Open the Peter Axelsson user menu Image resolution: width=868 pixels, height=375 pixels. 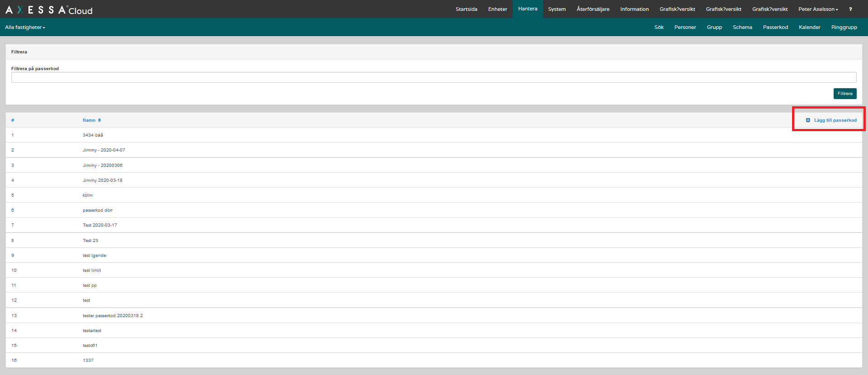818,9
